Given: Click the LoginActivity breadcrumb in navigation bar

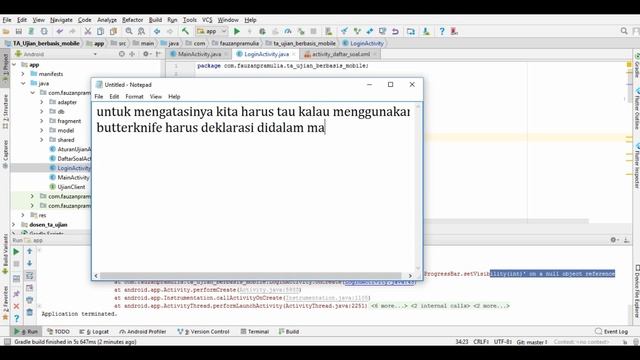Looking at the screenshot, I should click(x=363, y=43).
